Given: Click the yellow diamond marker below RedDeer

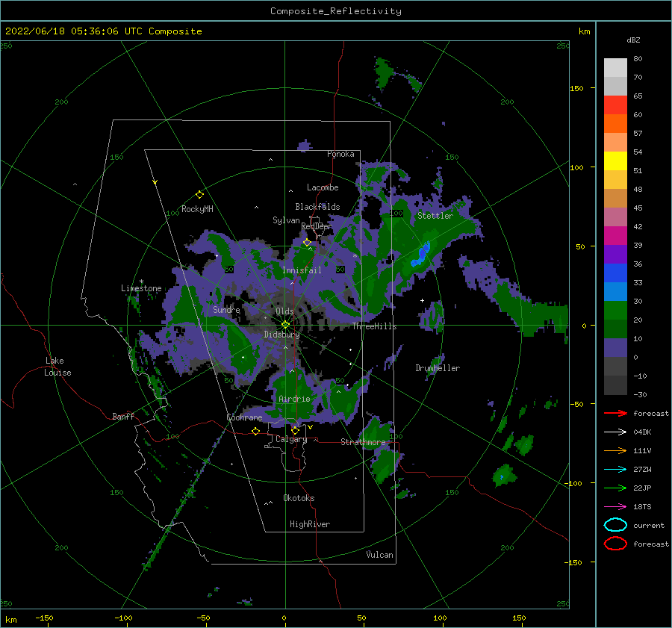Looking at the screenshot, I should coord(308,243).
